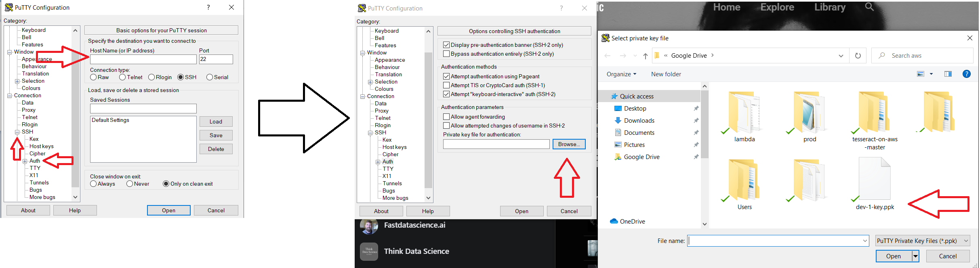Click the search magnifier in web page header
This screenshot has height=268, width=980.
pos(869,7)
